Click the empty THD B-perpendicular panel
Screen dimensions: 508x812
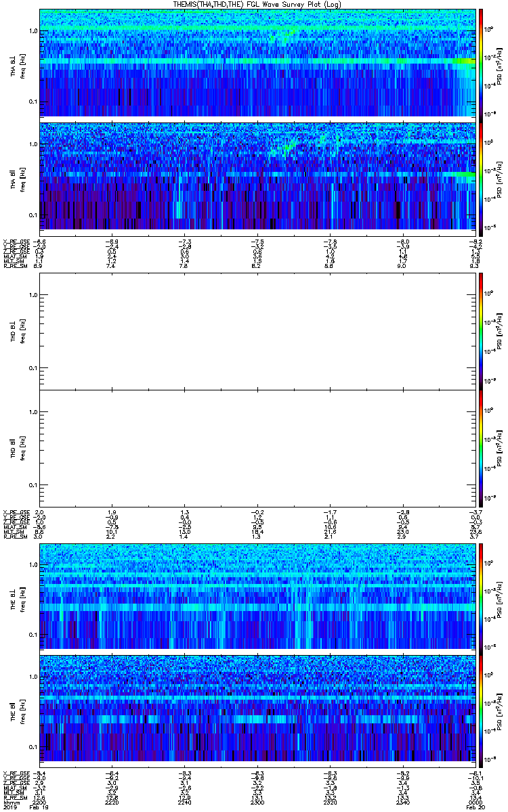[x=258, y=331]
